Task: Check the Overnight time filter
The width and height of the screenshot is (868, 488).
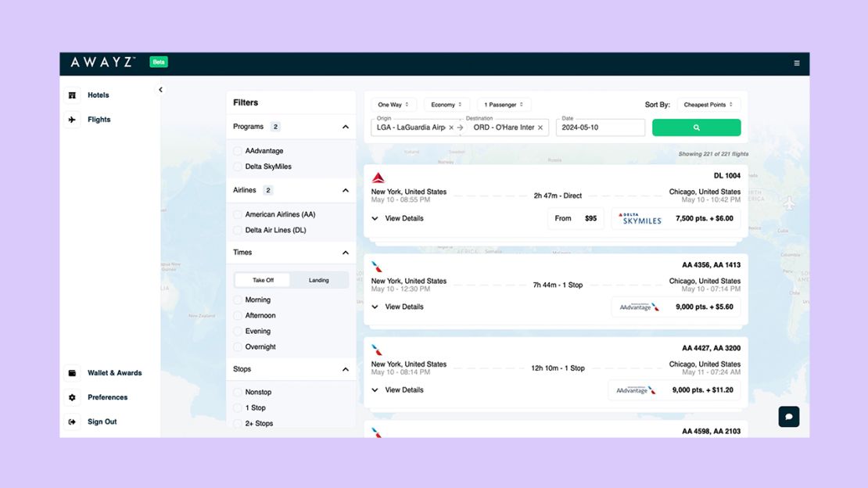Action: point(238,346)
